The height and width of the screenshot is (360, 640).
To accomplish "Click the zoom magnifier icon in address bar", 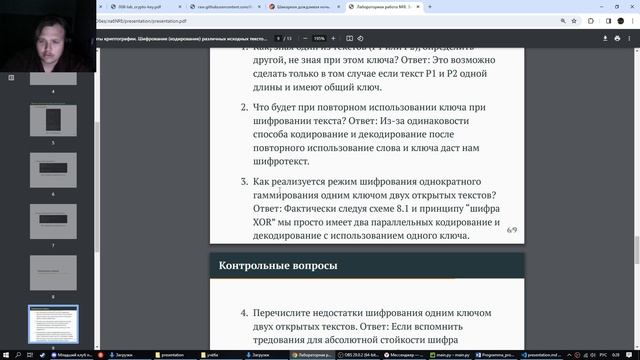I will [563, 21].
